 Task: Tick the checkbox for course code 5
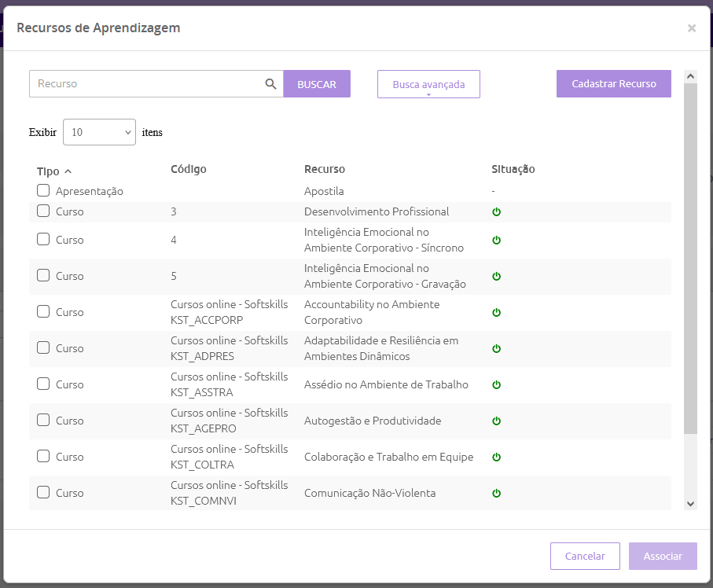(43, 275)
